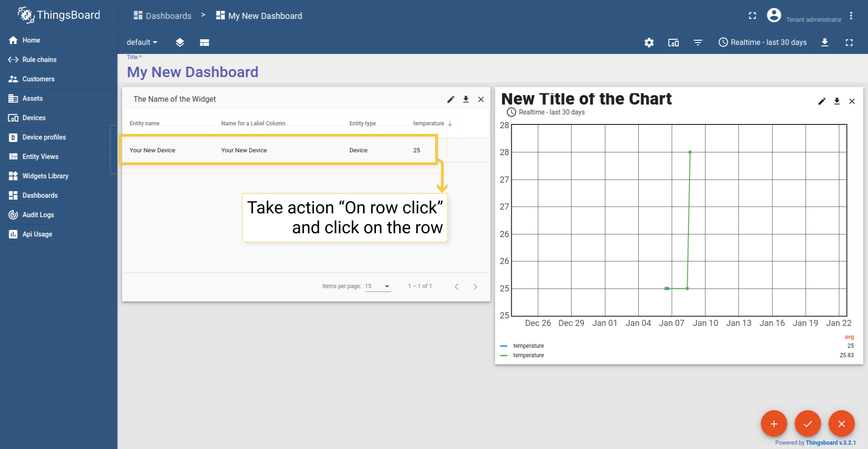The width and height of the screenshot is (868, 449).
Task: Click Dashboards breadcrumb link
Action: click(x=162, y=16)
